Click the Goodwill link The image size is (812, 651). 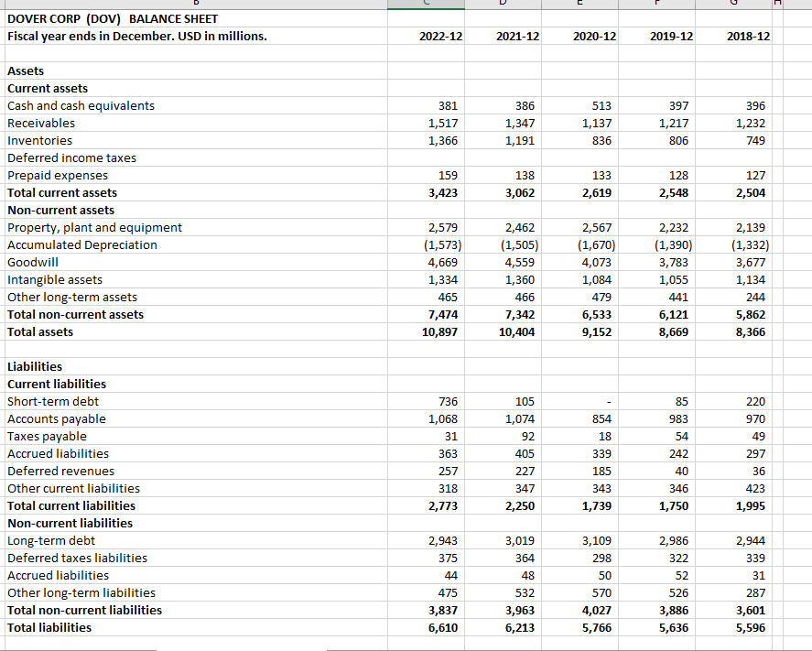(x=32, y=262)
